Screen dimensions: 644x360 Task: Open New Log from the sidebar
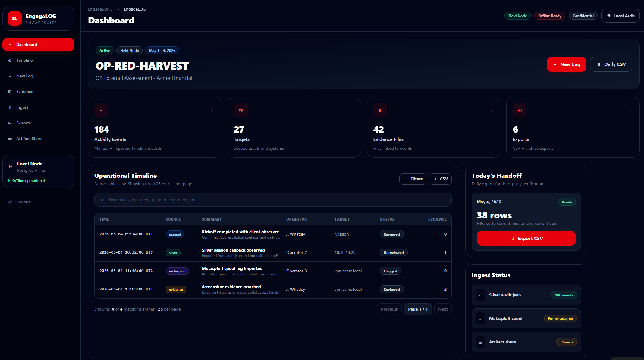38,76
